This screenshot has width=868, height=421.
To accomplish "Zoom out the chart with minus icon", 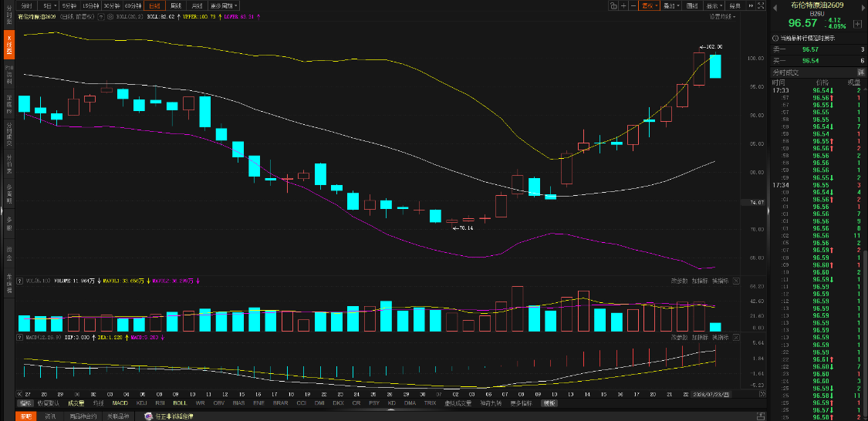I will tap(633, 5).
